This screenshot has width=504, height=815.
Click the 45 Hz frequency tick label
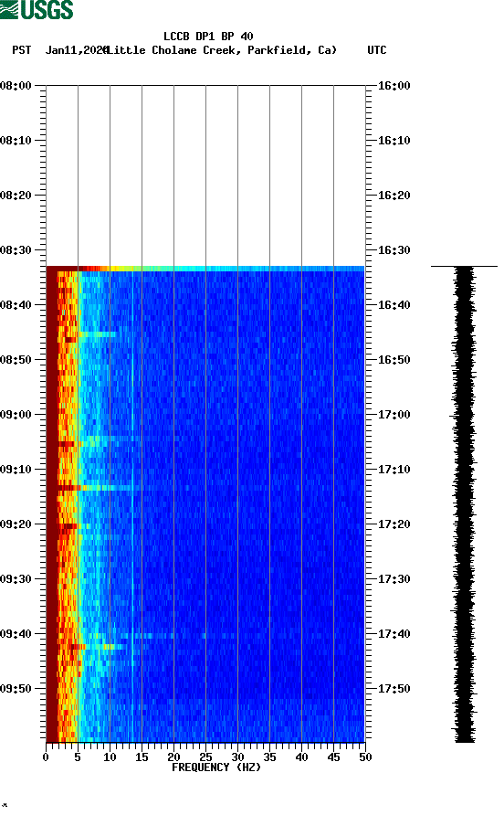click(333, 757)
